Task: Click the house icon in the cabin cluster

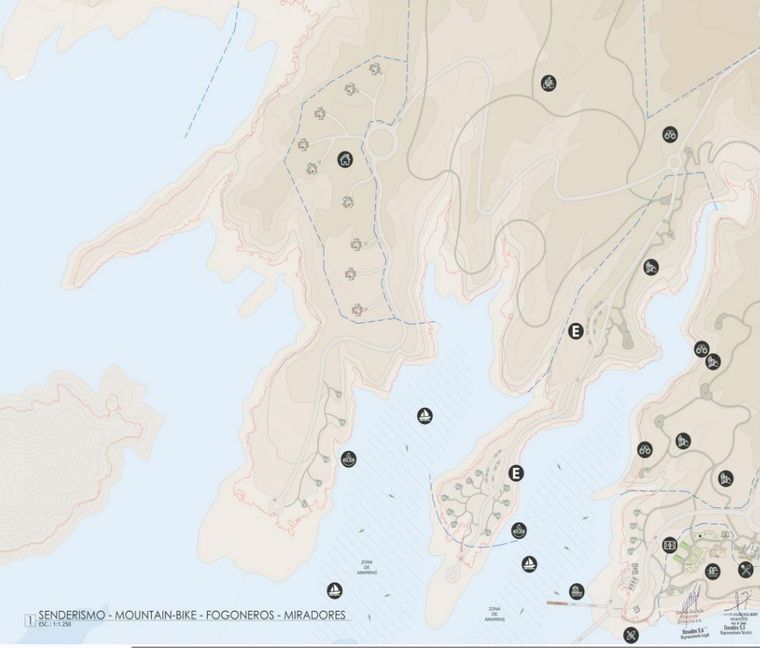Action: tap(345, 158)
